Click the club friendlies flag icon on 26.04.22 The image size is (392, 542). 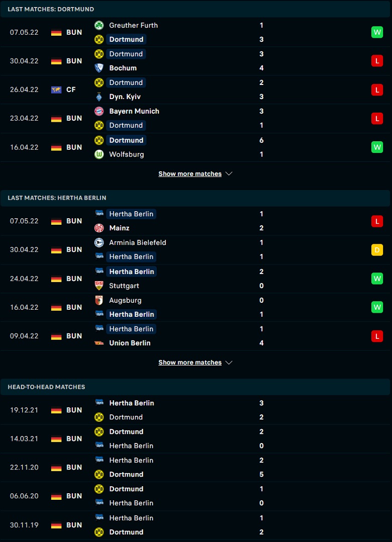pyautogui.click(x=56, y=90)
